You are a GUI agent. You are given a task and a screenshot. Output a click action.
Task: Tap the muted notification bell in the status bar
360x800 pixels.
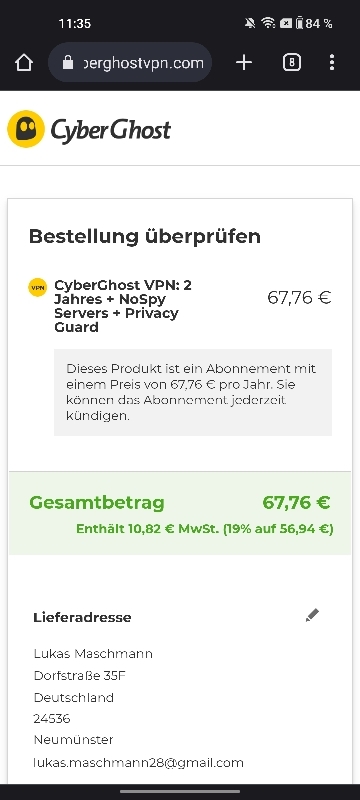click(250, 23)
